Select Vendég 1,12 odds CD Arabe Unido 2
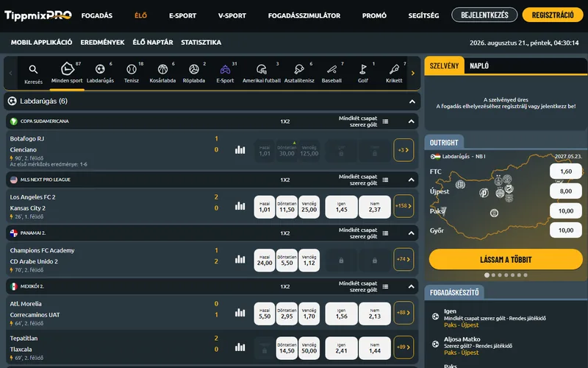 [309, 260]
